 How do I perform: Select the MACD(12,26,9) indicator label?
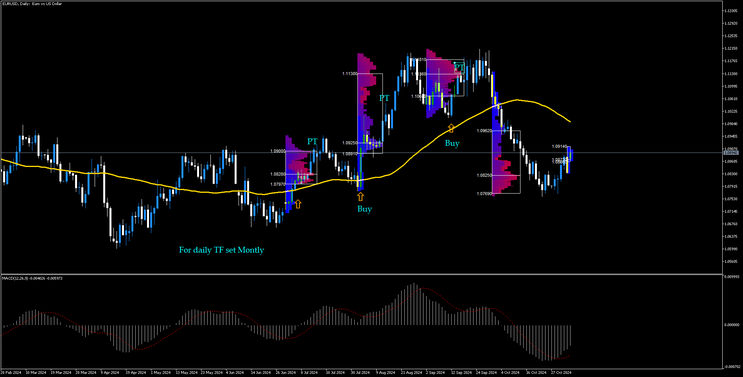32,278
